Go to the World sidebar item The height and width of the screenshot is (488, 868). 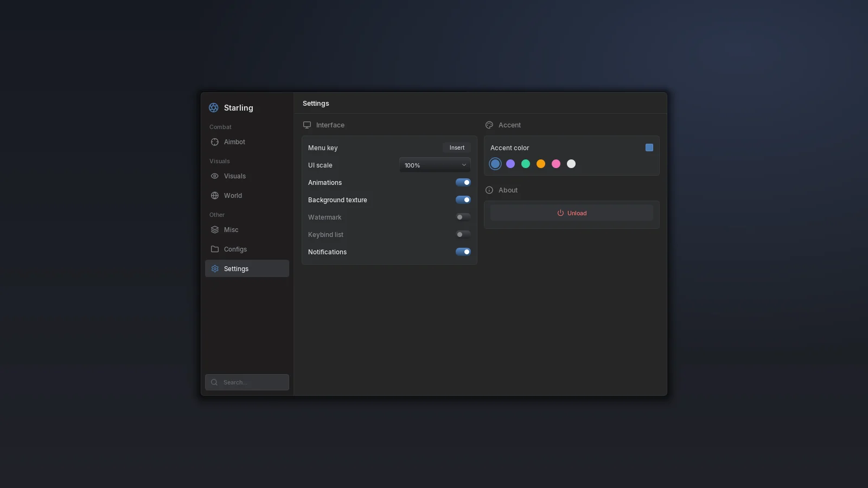[x=247, y=196]
